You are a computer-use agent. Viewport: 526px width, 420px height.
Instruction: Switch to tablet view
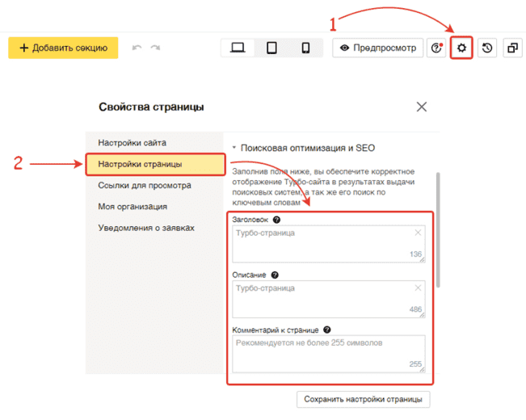pyautogui.click(x=271, y=48)
